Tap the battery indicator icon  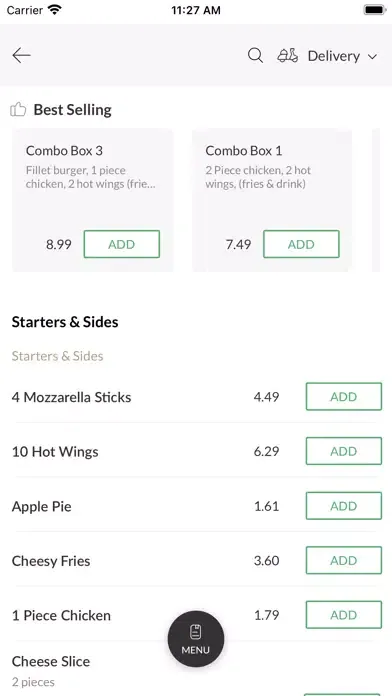coord(374,10)
